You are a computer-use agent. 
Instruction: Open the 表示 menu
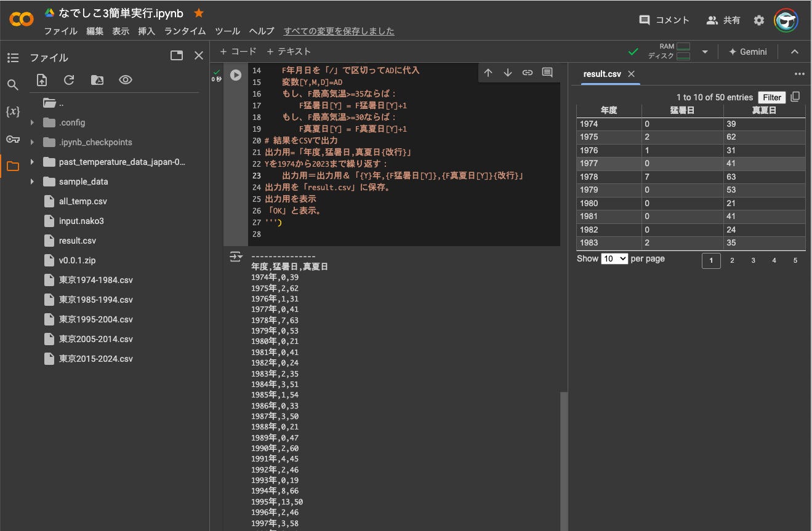(x=121, y=31)
